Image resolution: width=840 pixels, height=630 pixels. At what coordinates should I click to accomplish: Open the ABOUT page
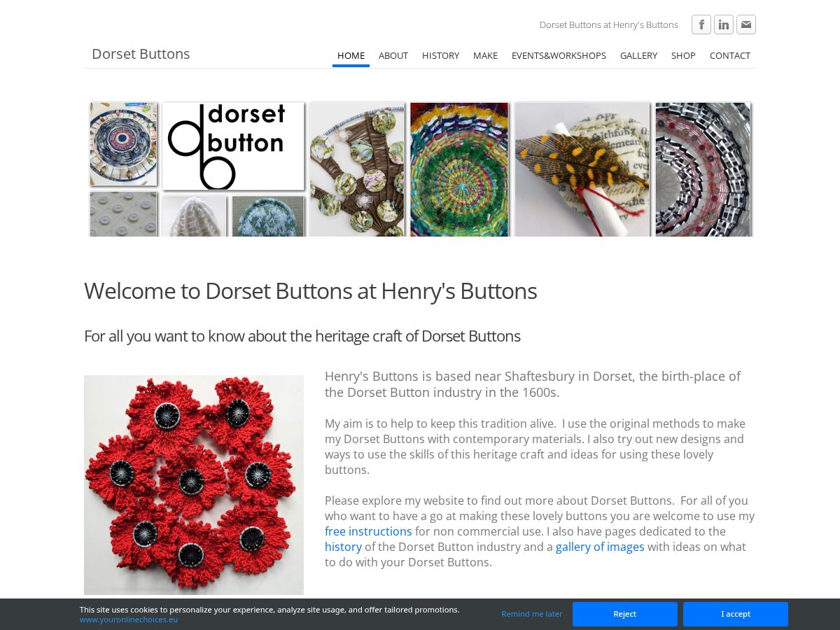pyautogui.click(x=393, y=55)
